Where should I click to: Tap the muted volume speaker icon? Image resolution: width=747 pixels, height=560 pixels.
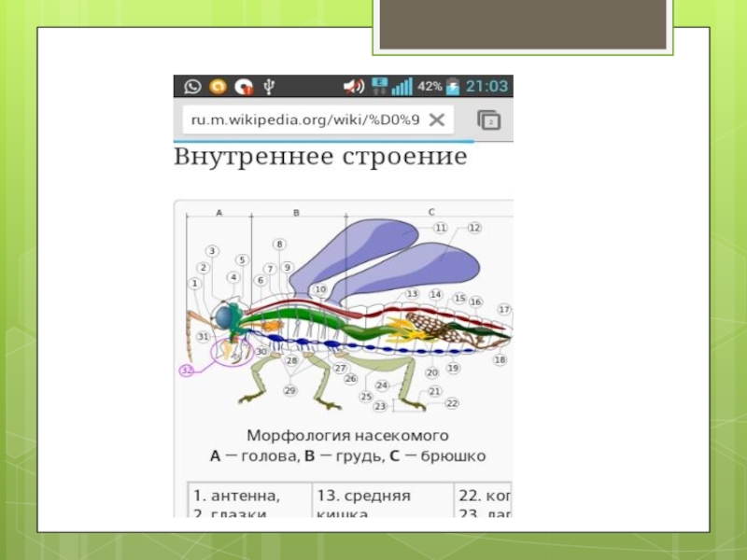(354, 86)
